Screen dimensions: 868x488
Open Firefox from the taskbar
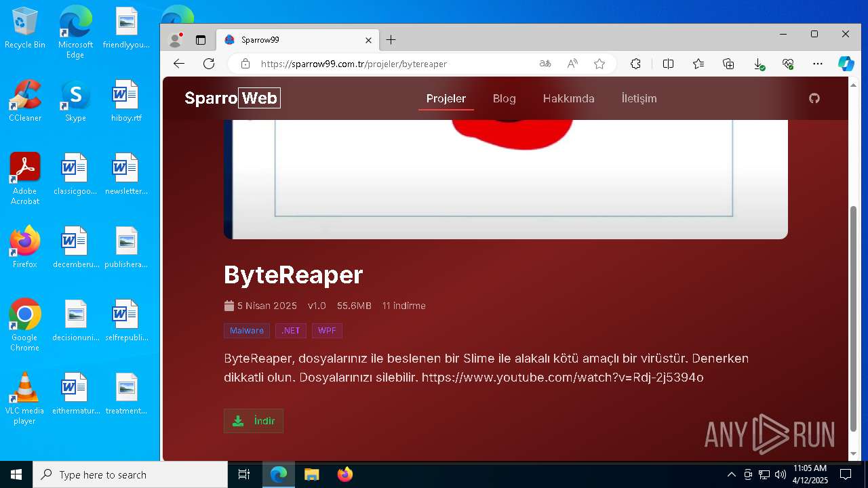click(x=345, y=474)
